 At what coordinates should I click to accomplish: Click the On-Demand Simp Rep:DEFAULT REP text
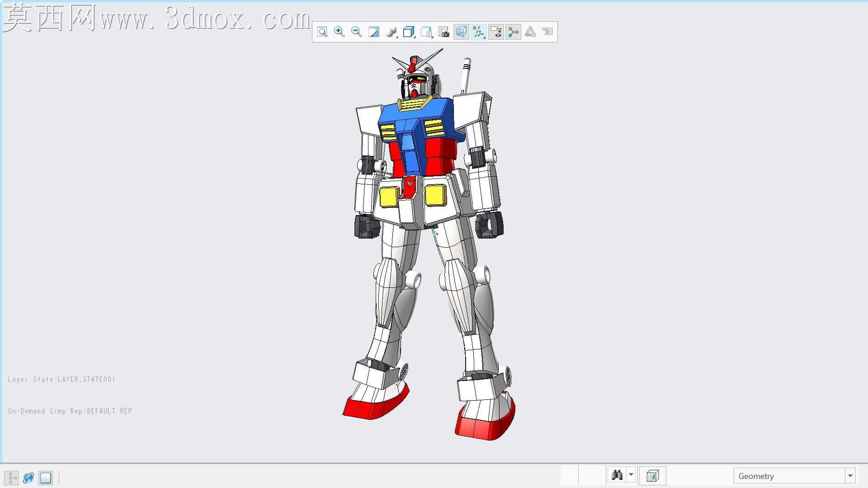click(70, 411)
